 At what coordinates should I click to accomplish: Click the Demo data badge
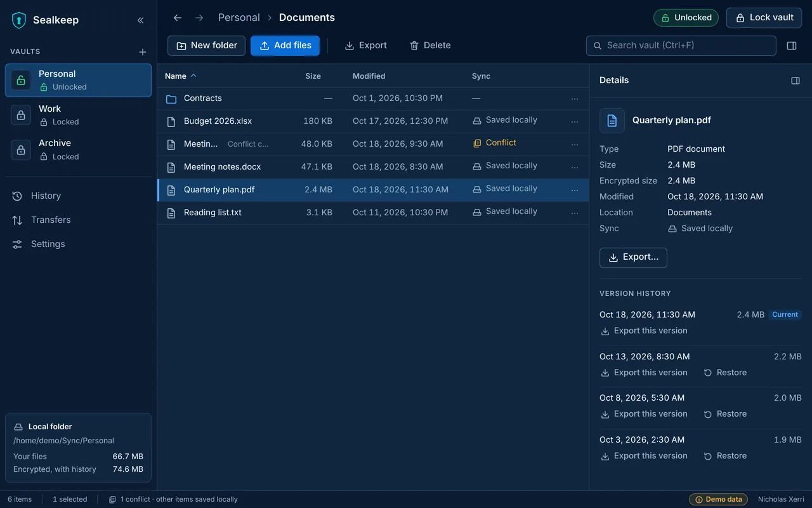tap(718, 500)
